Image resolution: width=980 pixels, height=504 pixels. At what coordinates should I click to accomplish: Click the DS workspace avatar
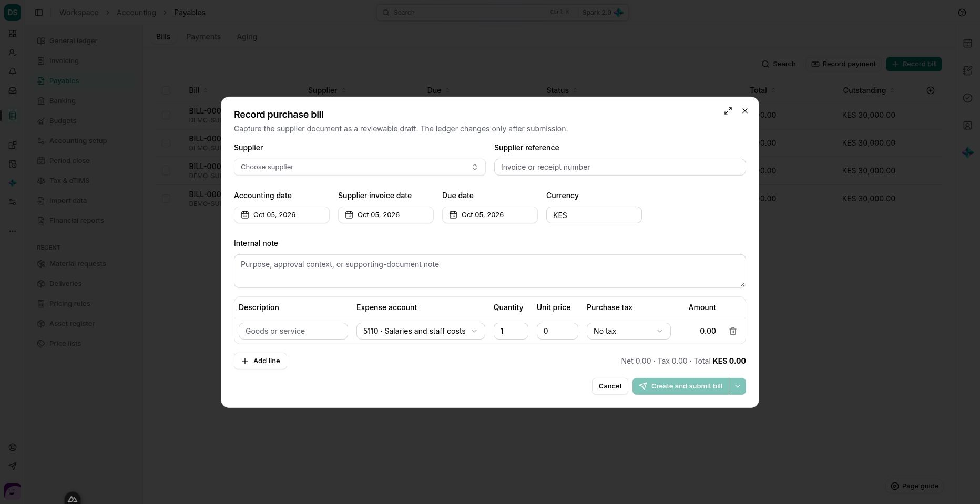(13, 12)
